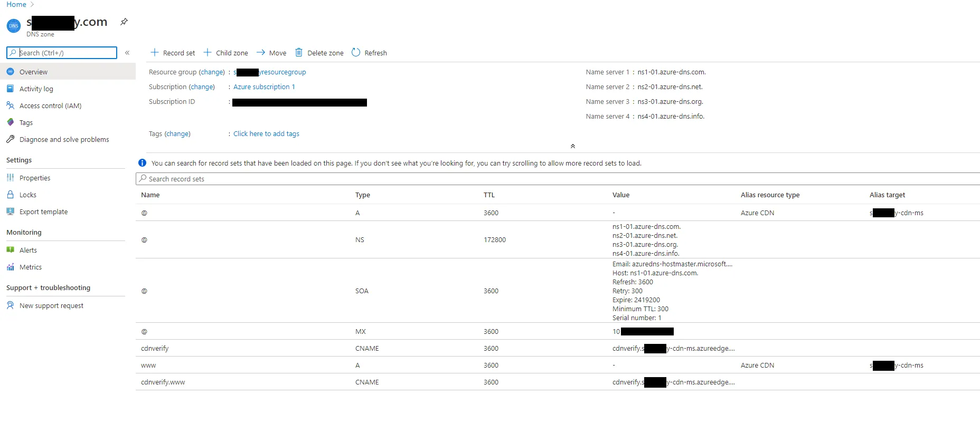Open the cdnverify CNAME record
Viewport: 980px width, 423px height.
558,348
